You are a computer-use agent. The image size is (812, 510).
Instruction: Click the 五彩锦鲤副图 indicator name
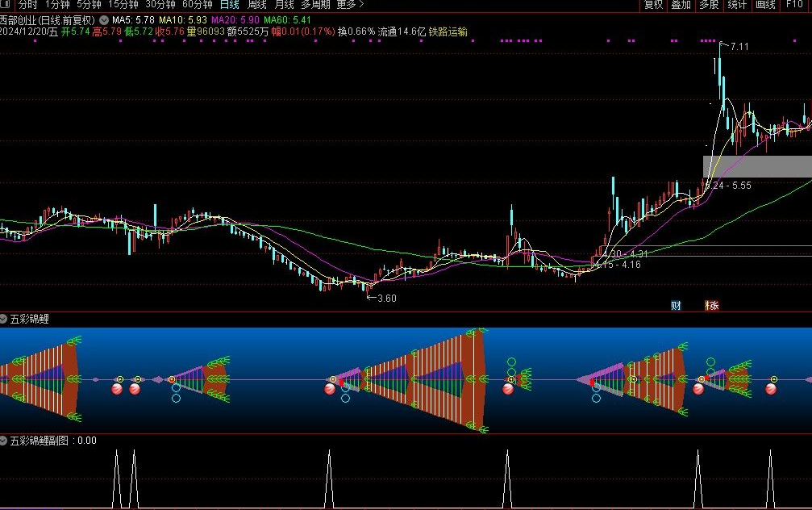[x=40, y=441]
